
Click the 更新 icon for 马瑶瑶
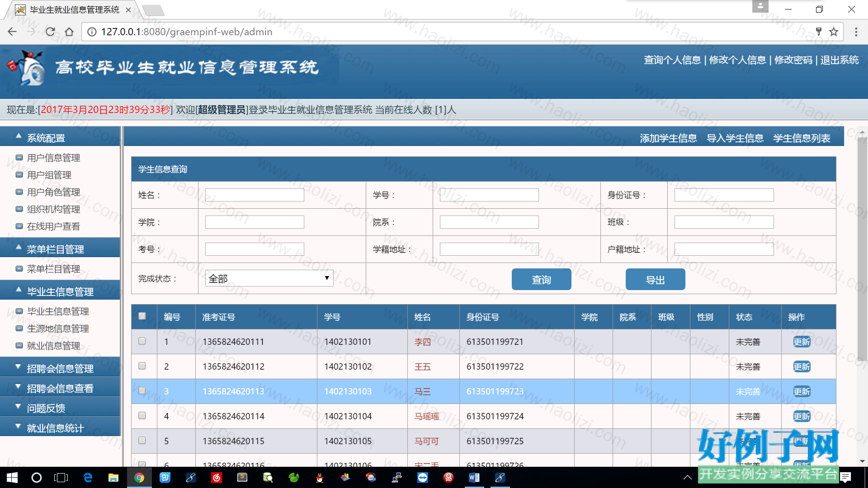802,417
